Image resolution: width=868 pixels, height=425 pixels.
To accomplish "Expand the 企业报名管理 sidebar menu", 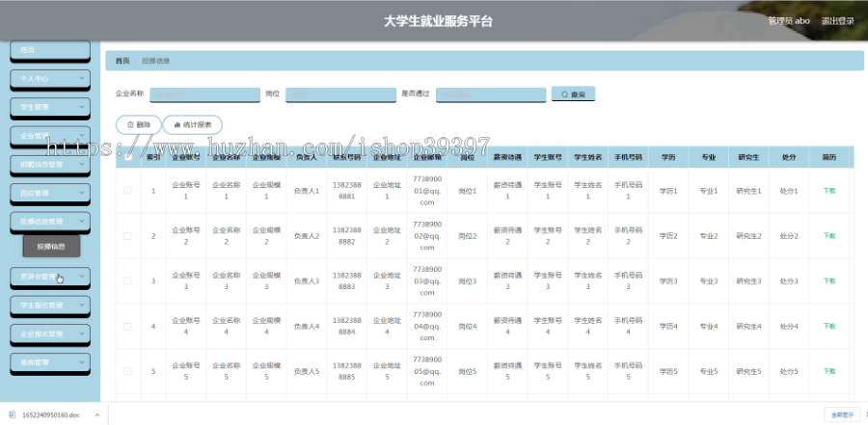I will click(50, 333).
